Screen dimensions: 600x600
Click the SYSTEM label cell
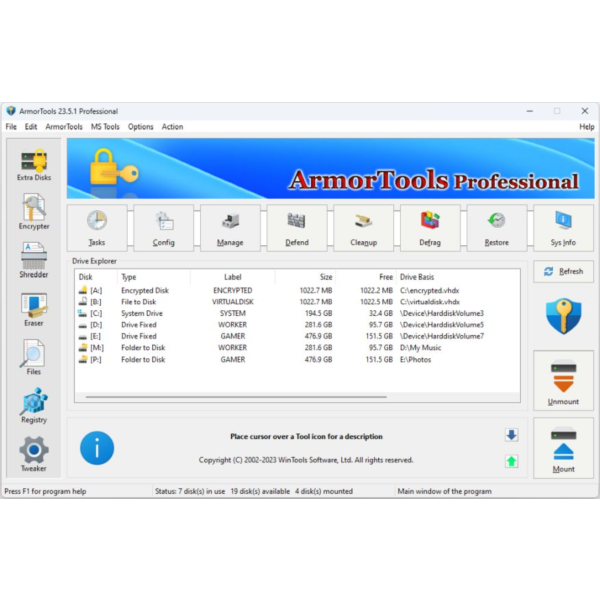(233, 313)
